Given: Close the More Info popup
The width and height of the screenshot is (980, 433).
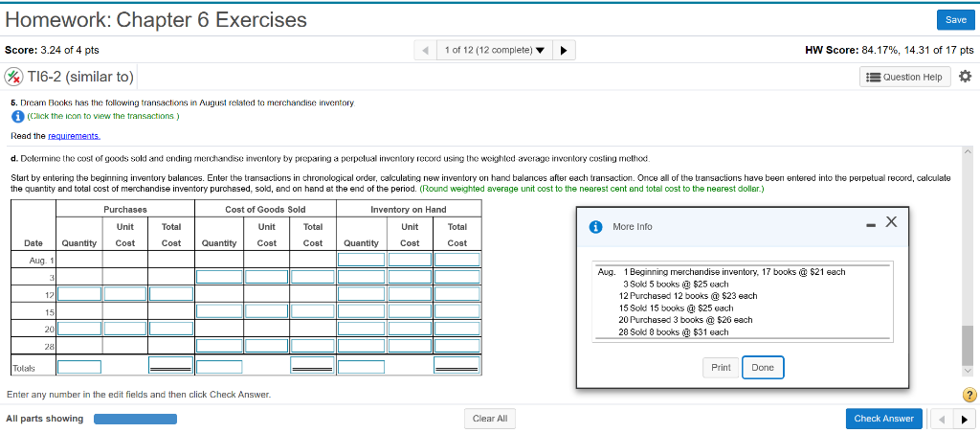Looking at the screenshot, I should [891, 222].
